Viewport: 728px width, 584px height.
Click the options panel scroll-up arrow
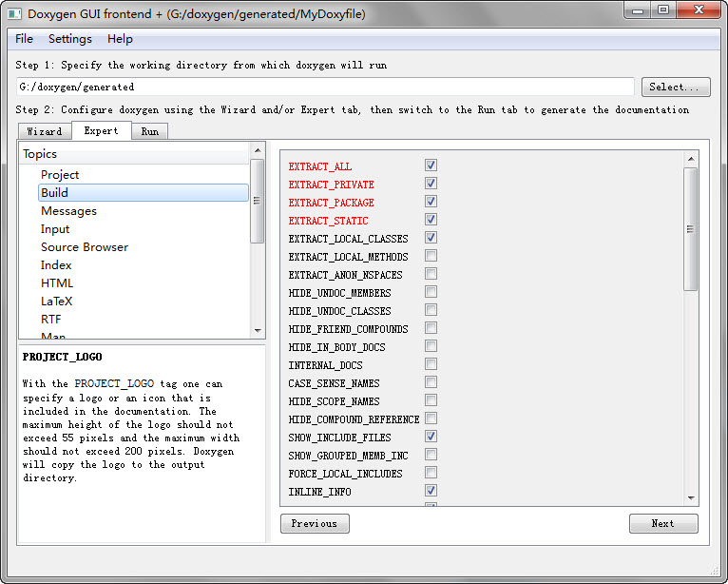click(691, 160)
